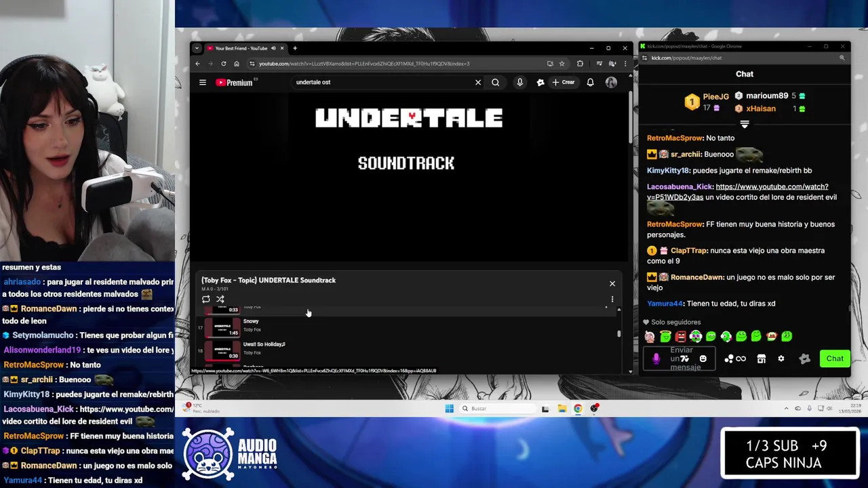Run the YouTube search magnifier button

pos(496,83)
